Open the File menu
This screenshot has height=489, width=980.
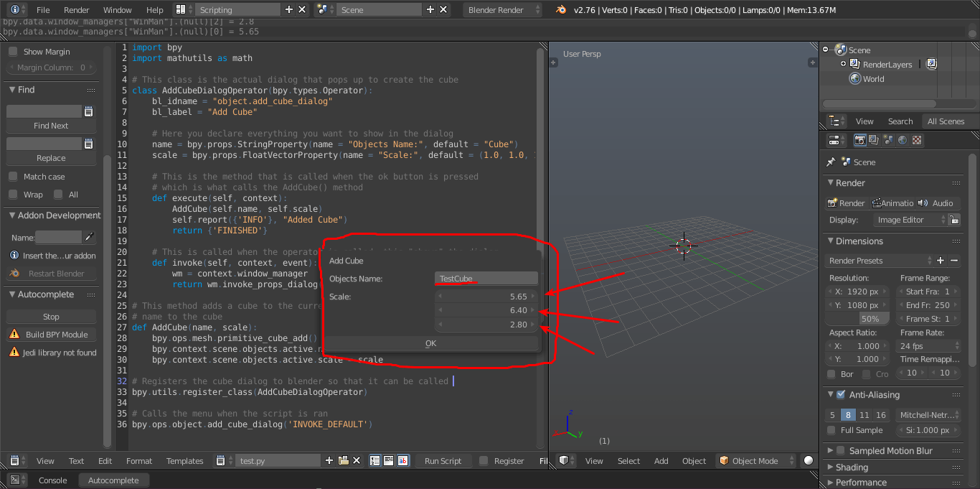[43, 10]
